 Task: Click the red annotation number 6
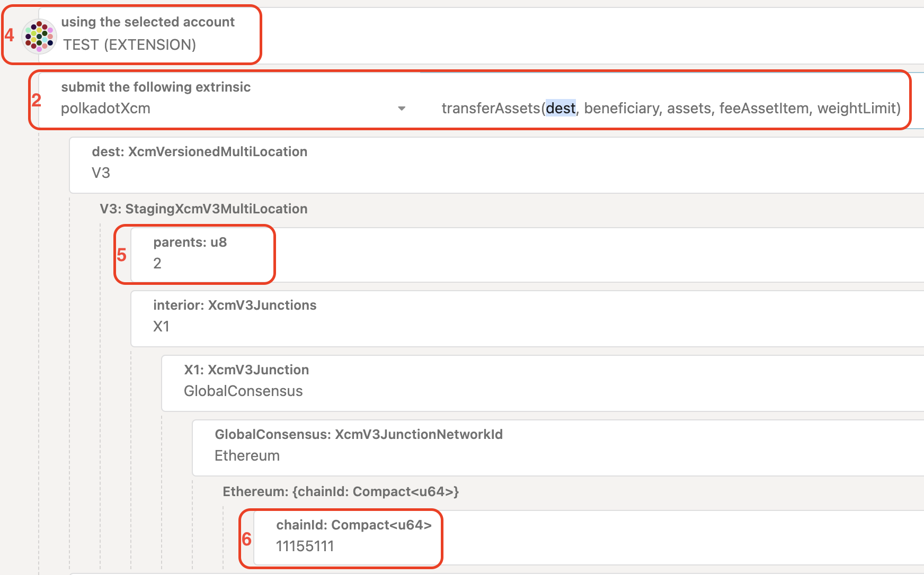(246, 539)
